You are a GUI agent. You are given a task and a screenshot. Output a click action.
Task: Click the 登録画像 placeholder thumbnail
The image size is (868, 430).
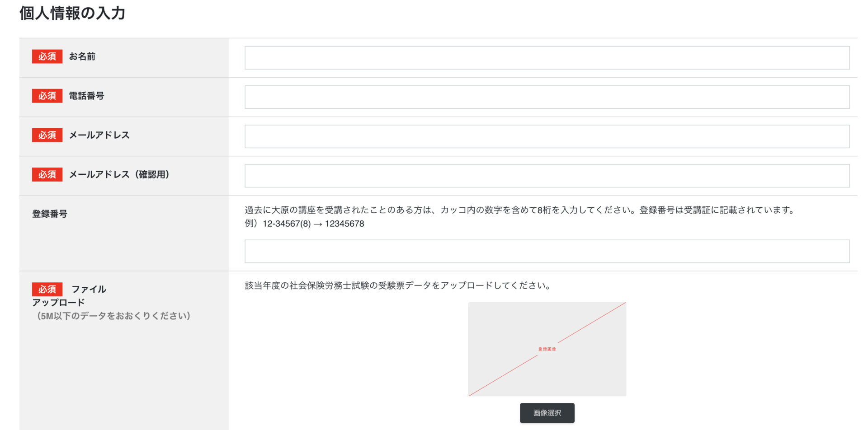[x=547, y=349]
